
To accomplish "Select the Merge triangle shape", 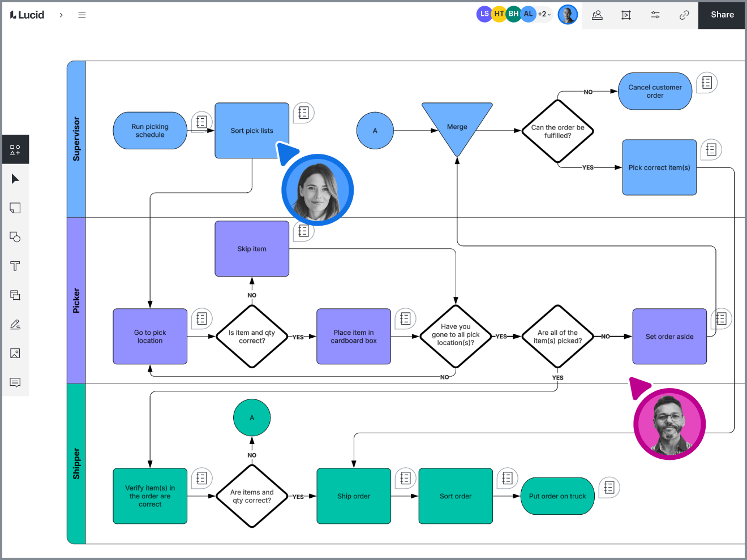I will [457, 127].
